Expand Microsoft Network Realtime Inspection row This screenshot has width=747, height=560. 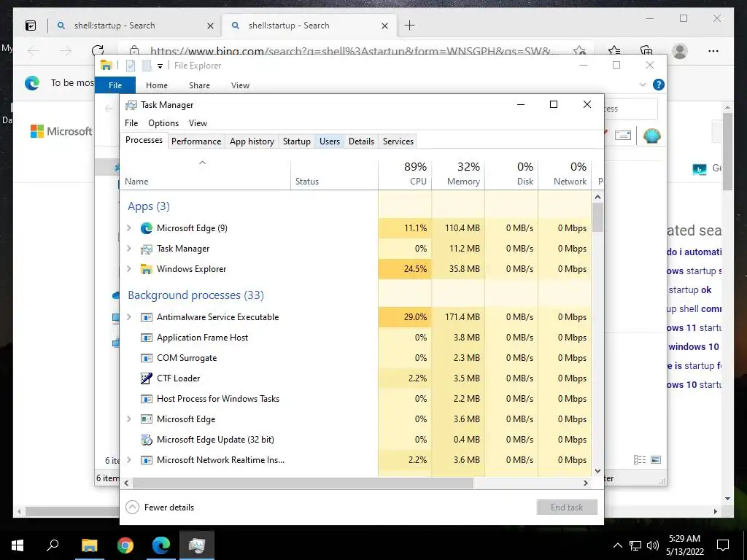(x=128, y=460)
